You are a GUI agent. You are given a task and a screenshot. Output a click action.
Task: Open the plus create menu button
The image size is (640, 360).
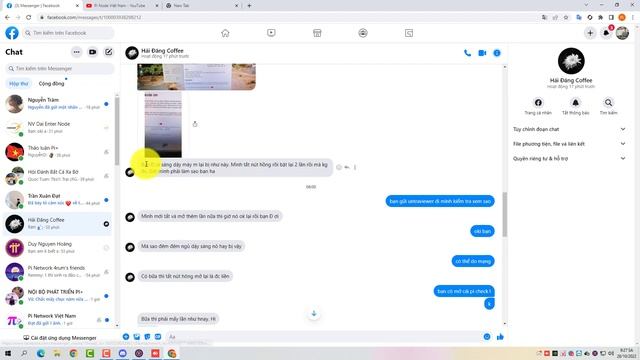click(590, 33)
